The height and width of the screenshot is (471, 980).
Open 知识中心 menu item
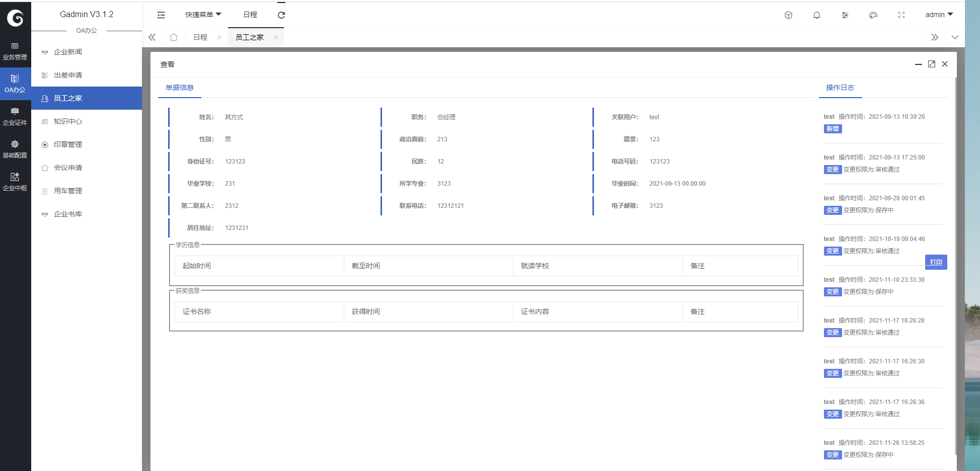[x=68, y=121]
